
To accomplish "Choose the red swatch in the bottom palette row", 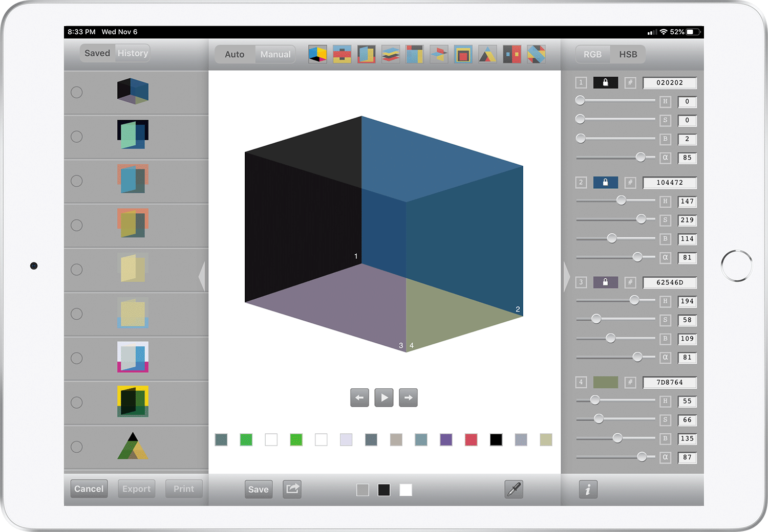I will tap(471, 439).
